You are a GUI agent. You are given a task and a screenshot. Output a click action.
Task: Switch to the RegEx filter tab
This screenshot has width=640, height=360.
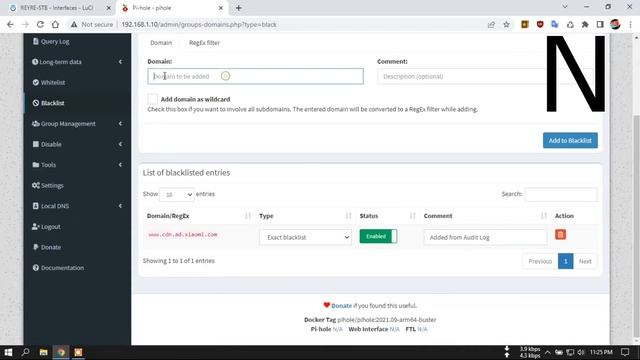pyautogui.click(x=204, y=42)
